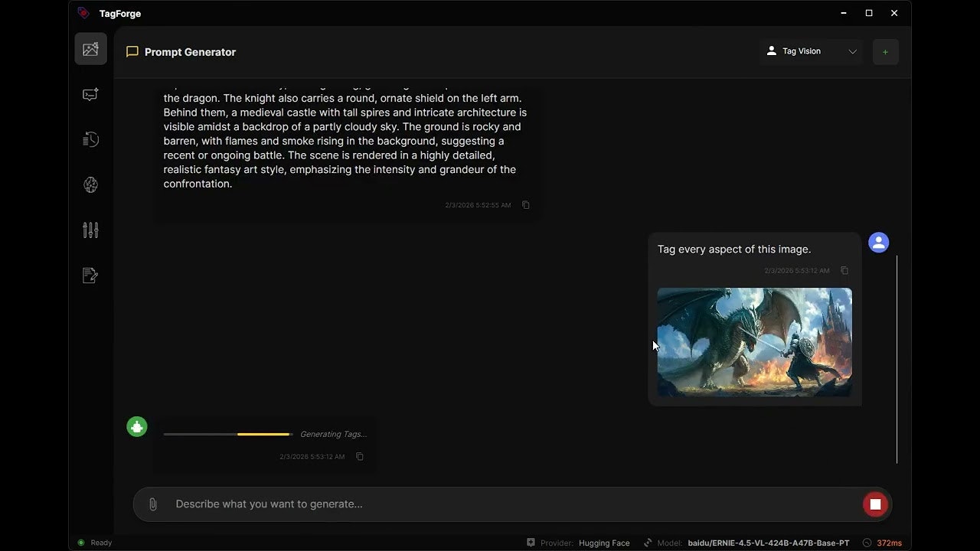This screenshot has width=980, height=551.
Task: Open the history sidebar icon
Action: click(90, 139)
